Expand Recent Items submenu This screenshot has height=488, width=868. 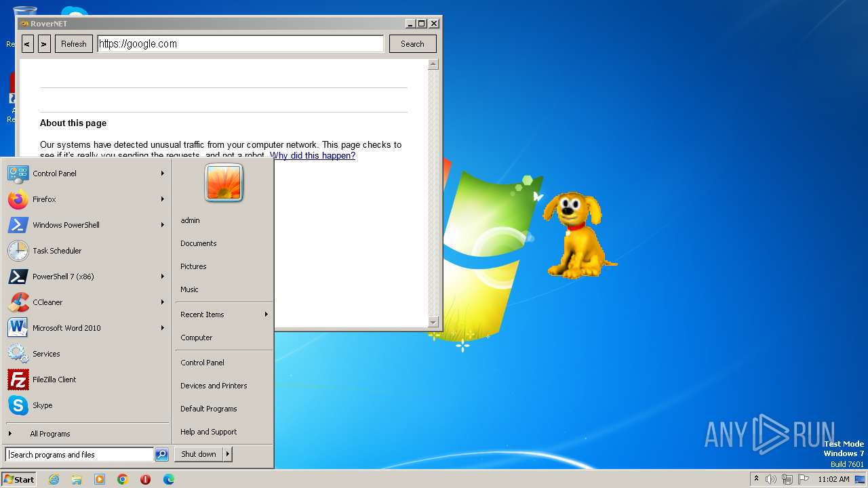[224, 314]
